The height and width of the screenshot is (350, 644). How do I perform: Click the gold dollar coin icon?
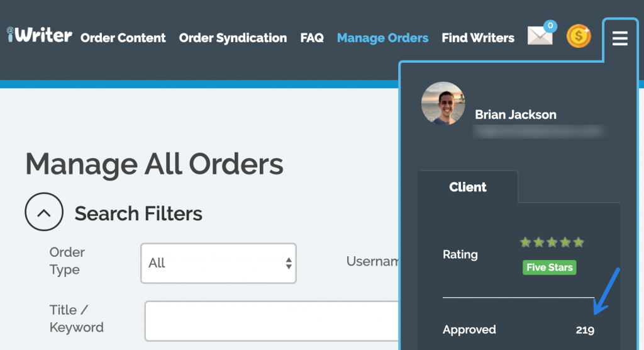pos(579,36)
